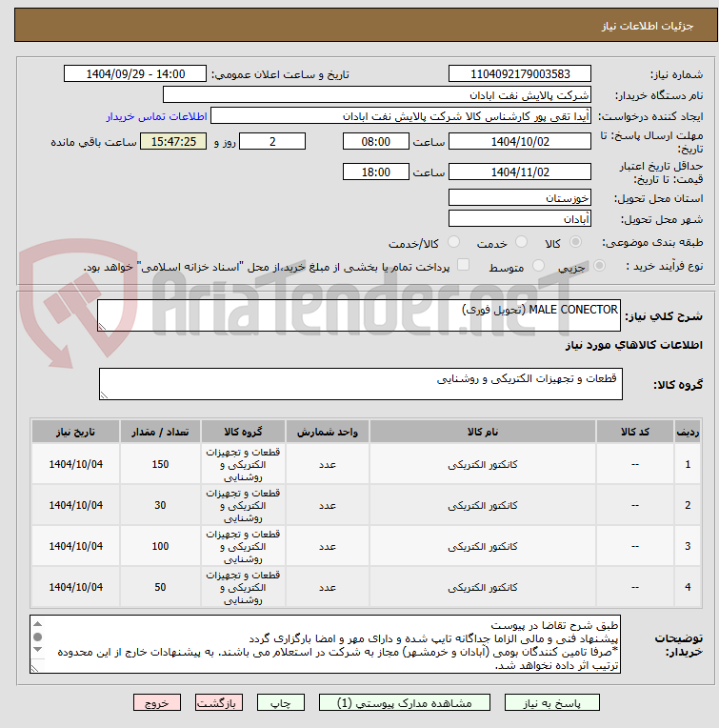The image size is (719, 728).
Task: Click quantity cell 100 in row 3
Action: [160, 546]
